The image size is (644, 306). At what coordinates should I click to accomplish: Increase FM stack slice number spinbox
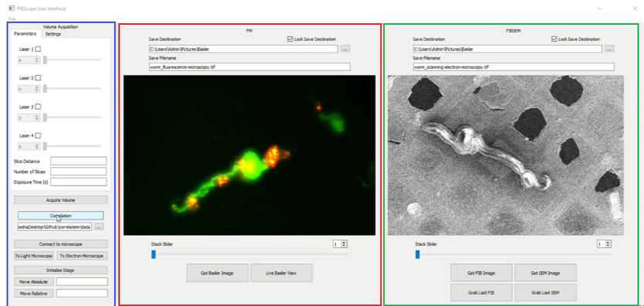[x=344, y=243]
